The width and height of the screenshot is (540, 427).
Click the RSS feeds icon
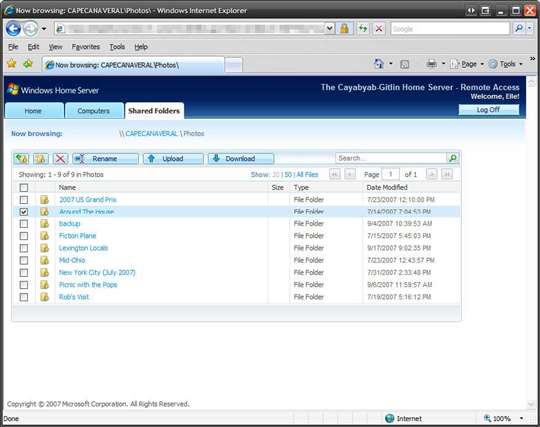pyautogui.click(x=405, y=64)
